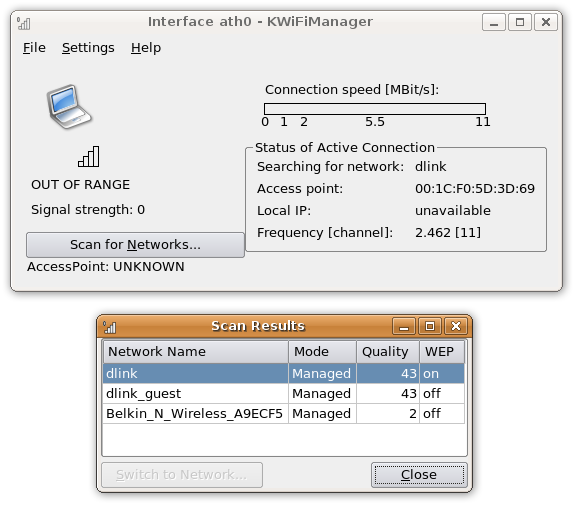Open the Settings menu

tap(88, 48)
